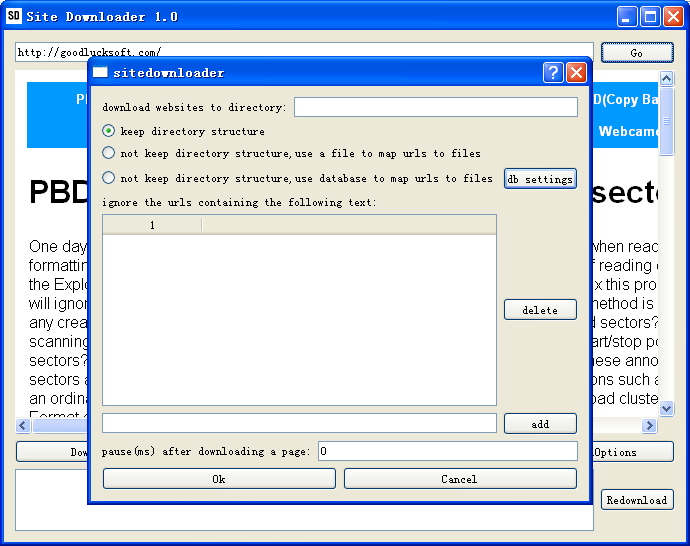Click the pause(ms) input field
The height and width of the screenshot is (546, 690).
[447, 452]
